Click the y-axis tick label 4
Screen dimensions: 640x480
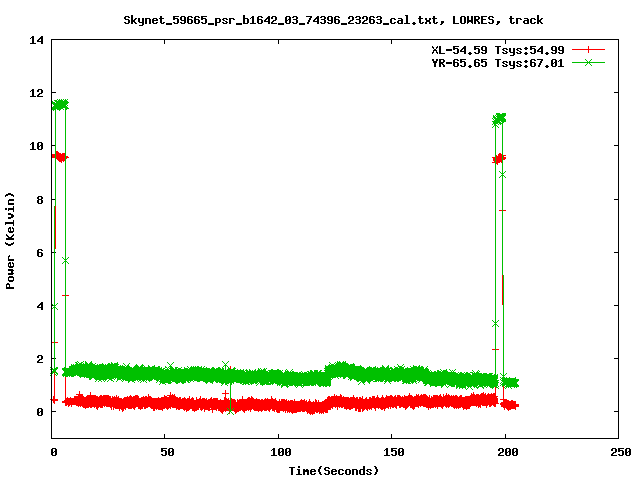pyautogui.click(x=40, y=306)
